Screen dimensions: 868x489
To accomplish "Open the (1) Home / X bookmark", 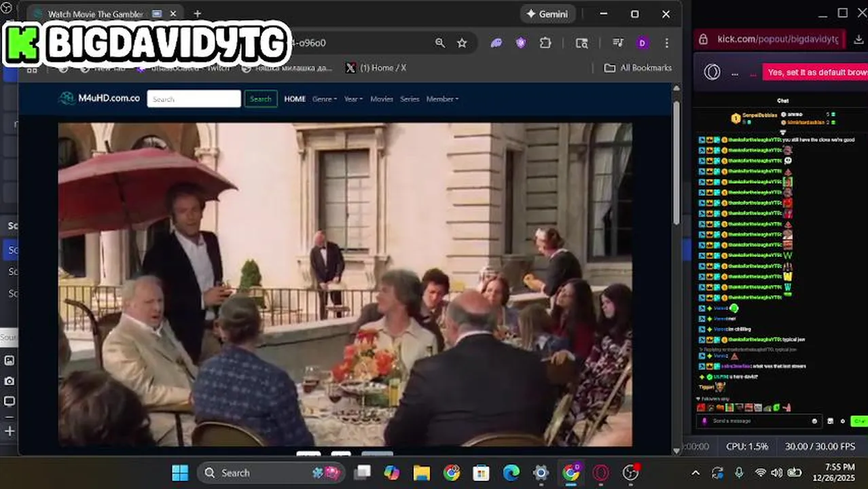I will pos(376,68).
